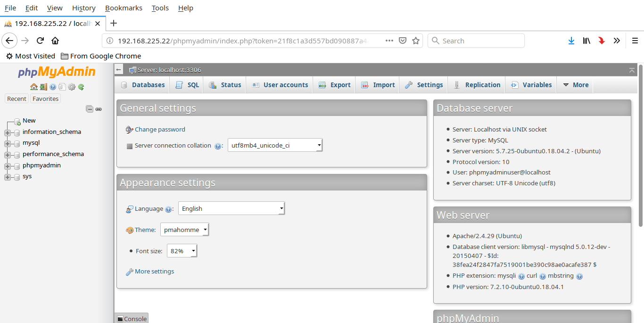This screenshot has height=323, width=644.
Task: Expand the information_schema database node
Action: (x=8, y=133)
